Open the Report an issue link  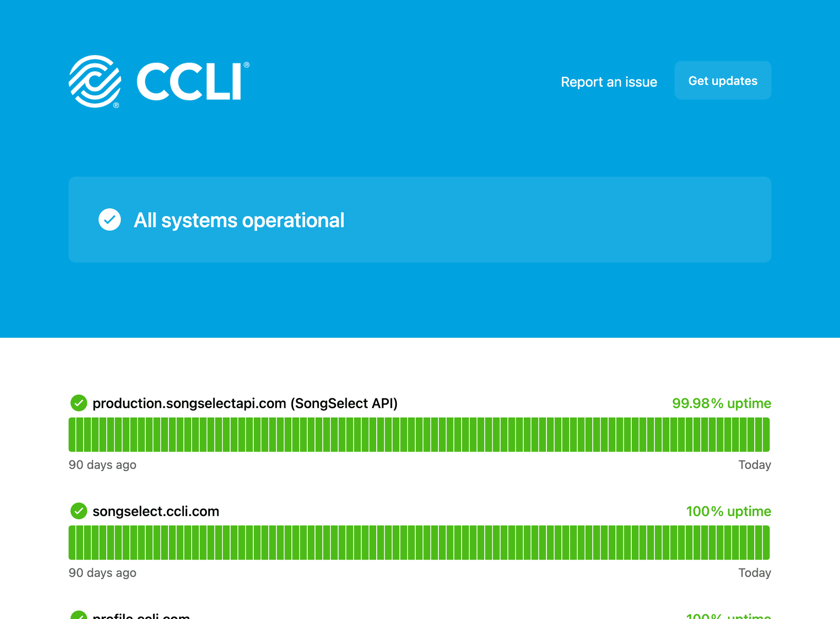pos(609,82)
